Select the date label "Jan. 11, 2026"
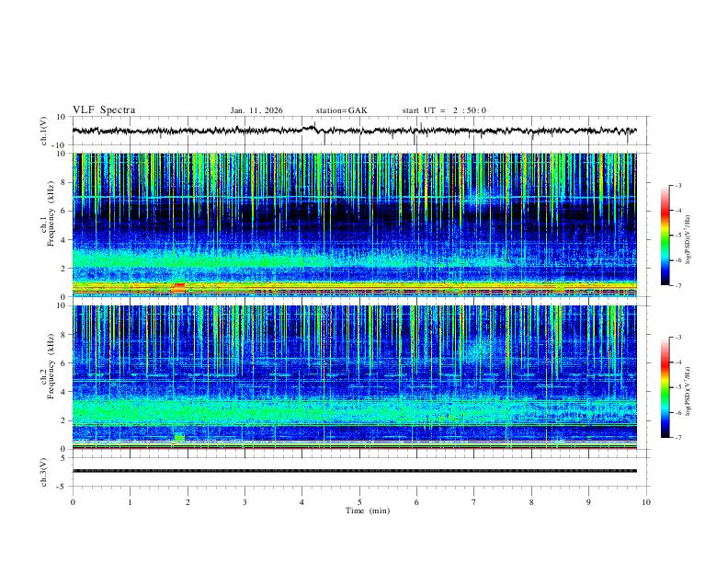Image resolution: width=728 pixels, height=563 pixels. (256, 110)
